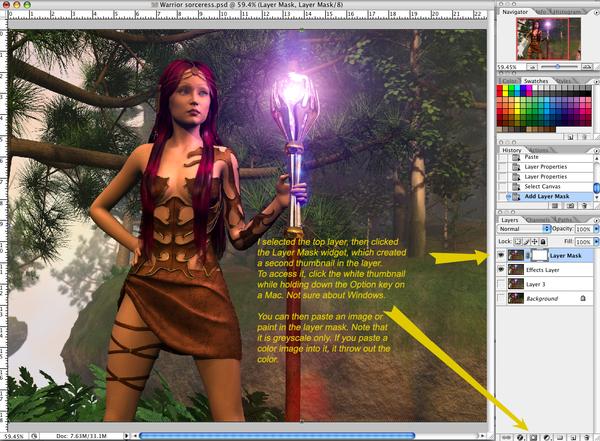
Task: Switch to the Channels tab
Action: 539,220
